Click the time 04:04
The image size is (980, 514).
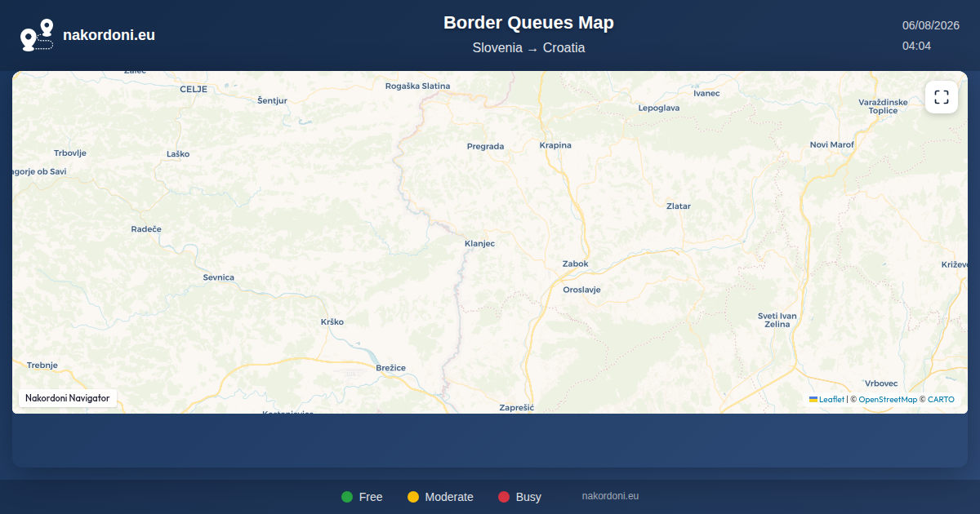(916, 46)
